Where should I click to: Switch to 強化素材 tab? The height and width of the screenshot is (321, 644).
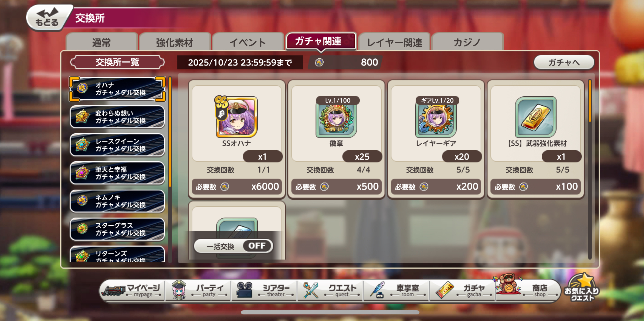tap(175, 42)
